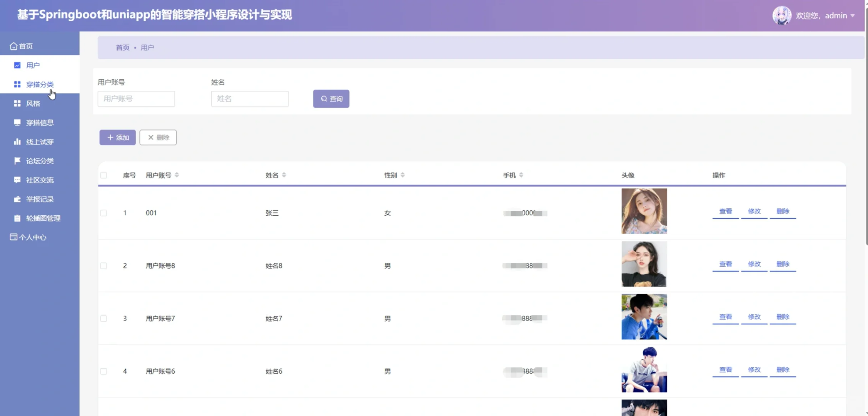Select the 首页 home icon in sidebar
Screen dimensions: 868x416
pyautogui.click(x=13, y=45)
